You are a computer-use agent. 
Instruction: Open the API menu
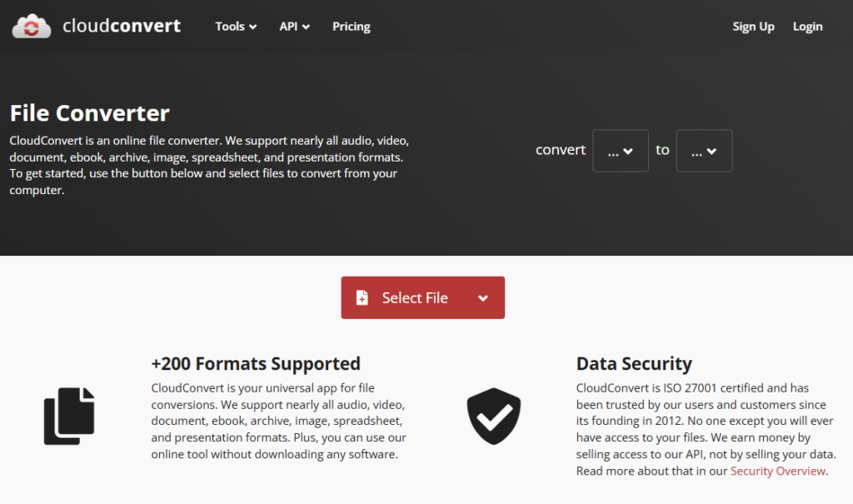[x=288, y=27]
